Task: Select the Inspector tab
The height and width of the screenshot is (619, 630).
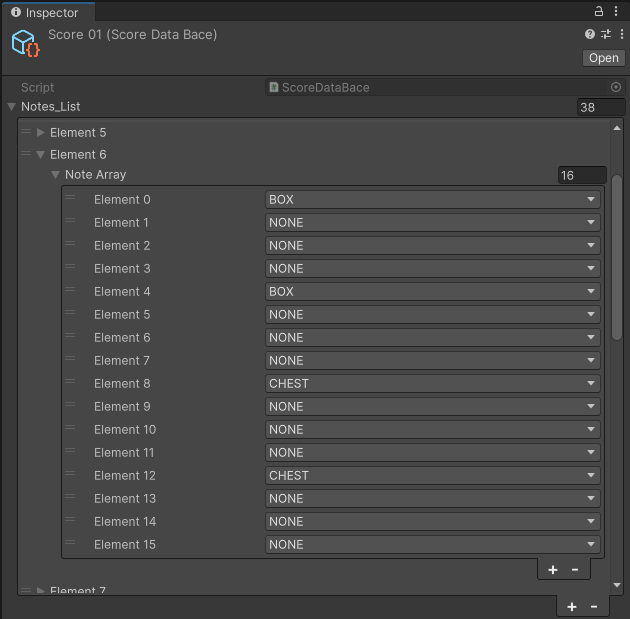Action: coord(45,12)
